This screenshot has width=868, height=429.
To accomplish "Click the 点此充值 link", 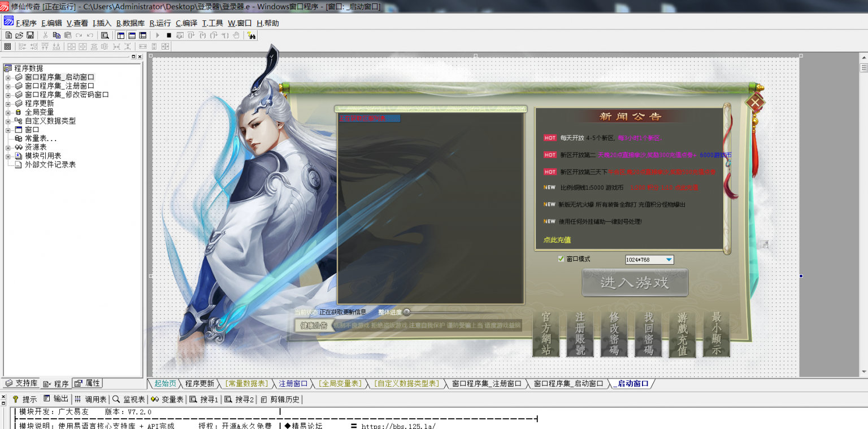I will [x=557, y=240].
